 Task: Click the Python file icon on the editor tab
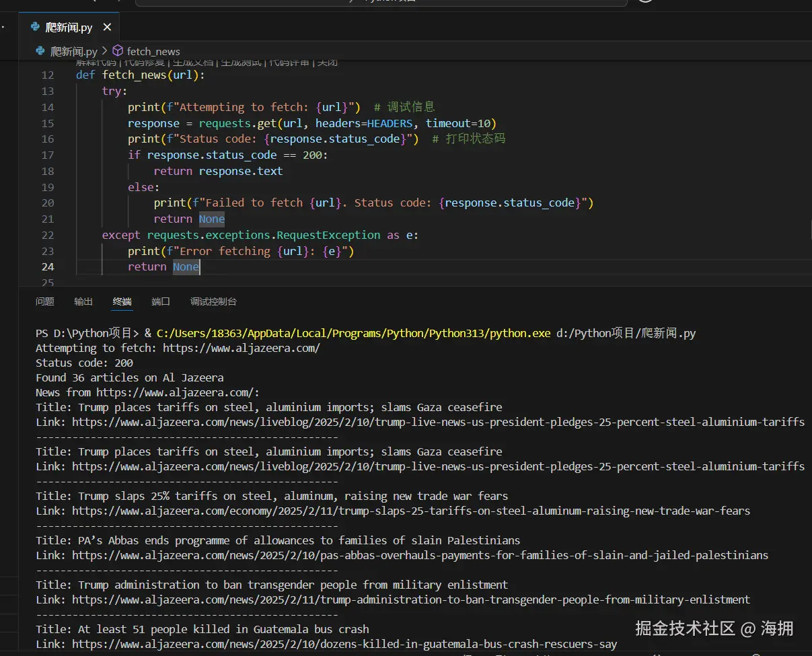[35, 28]
